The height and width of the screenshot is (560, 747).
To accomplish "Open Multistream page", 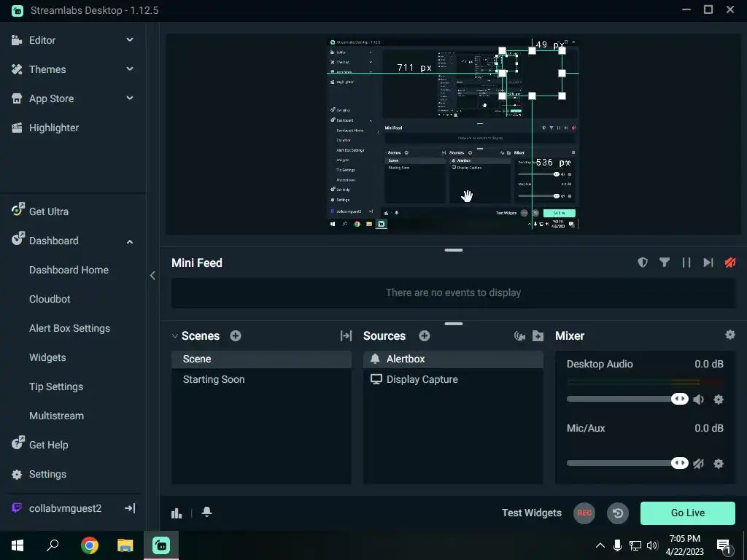I will tap(57, 416).
